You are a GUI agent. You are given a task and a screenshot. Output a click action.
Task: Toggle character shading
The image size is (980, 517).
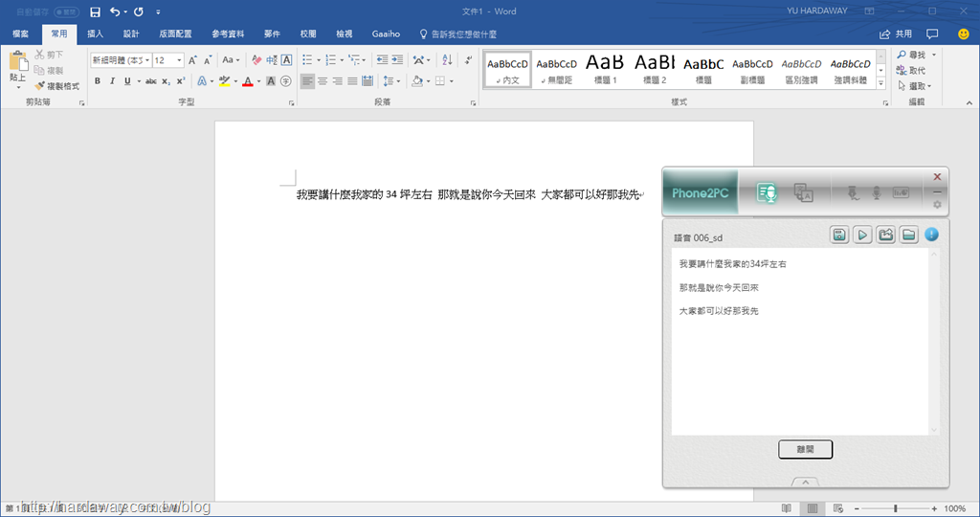pyautogui.click(x=271, y=81)
